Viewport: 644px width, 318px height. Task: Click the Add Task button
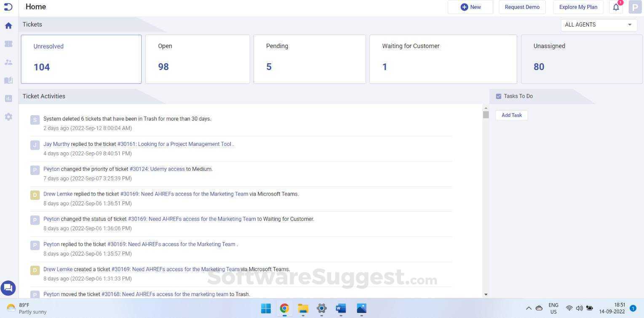point(511,115)
